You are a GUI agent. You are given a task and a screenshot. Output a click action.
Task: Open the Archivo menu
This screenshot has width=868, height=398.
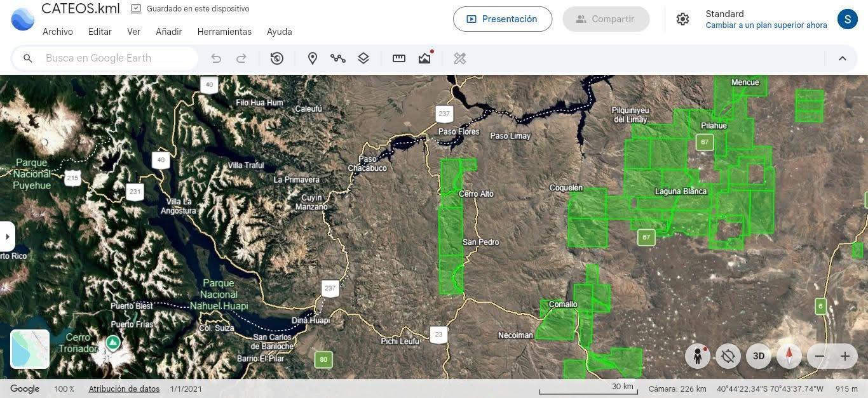pos(58,32)
